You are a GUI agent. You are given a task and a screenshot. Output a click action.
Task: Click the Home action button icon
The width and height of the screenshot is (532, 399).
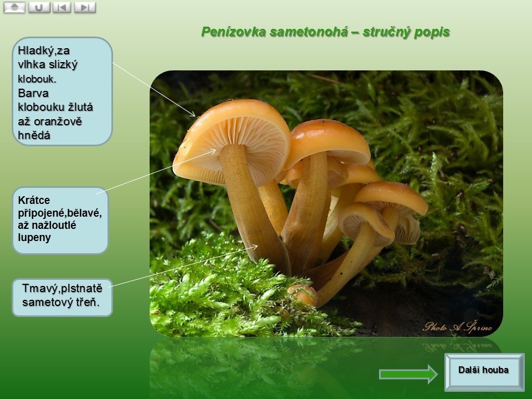14,7
